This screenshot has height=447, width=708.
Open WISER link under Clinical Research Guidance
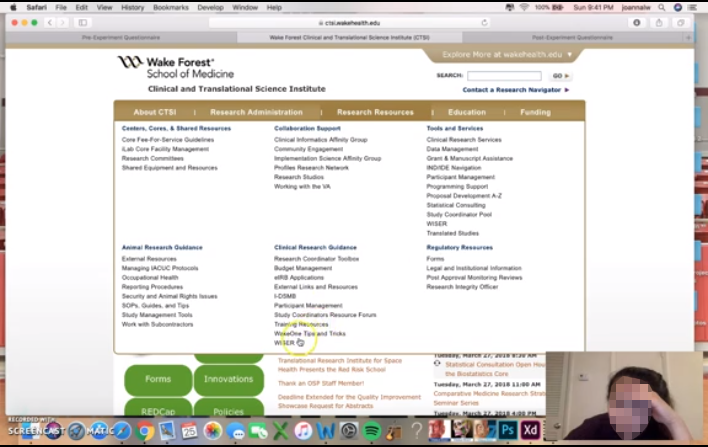284,343
